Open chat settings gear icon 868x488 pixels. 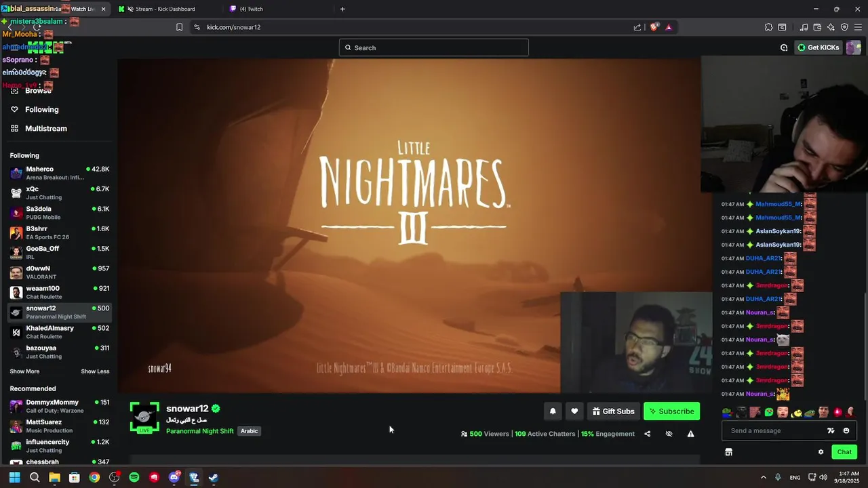pyautogui.click(x=821, y=452)
